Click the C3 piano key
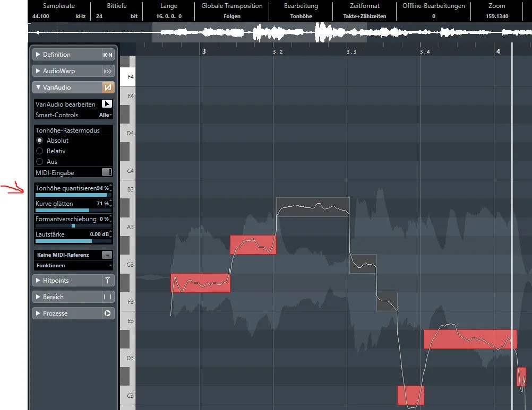This screenshot has height=410, width=532. pos(128,396)
